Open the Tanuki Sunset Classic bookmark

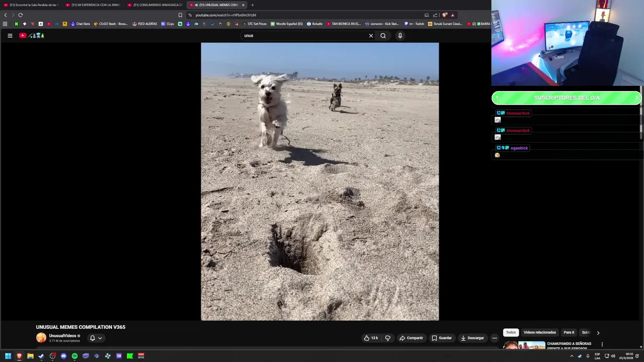(x=445, y=24)
